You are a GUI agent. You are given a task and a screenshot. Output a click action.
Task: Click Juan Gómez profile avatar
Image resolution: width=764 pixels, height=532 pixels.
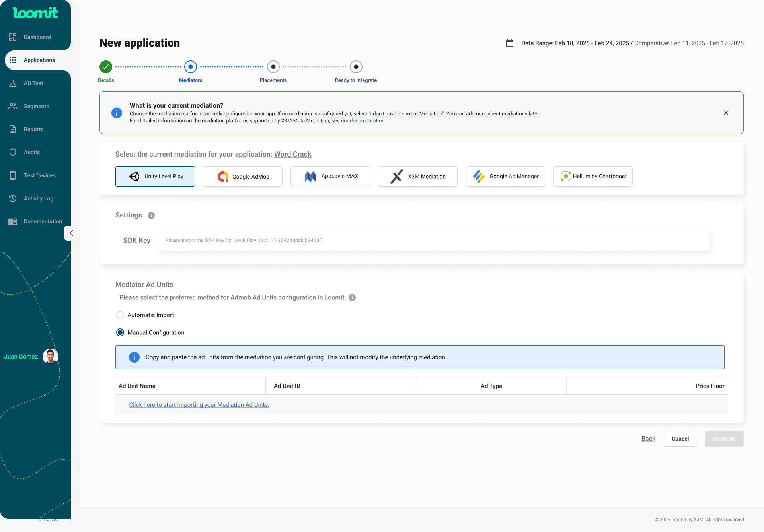pos(51,357)
